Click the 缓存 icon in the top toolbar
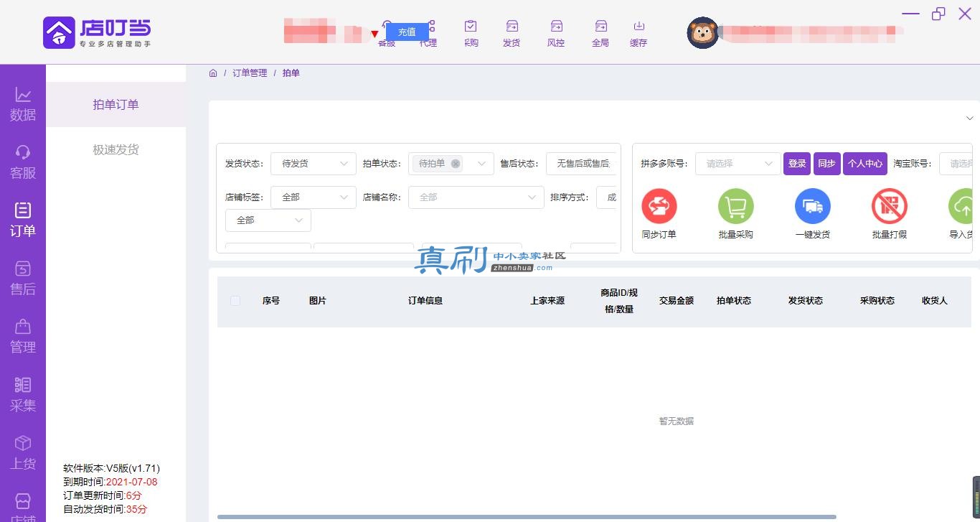This screenshot has width=980, height=522. coord(639,33)
